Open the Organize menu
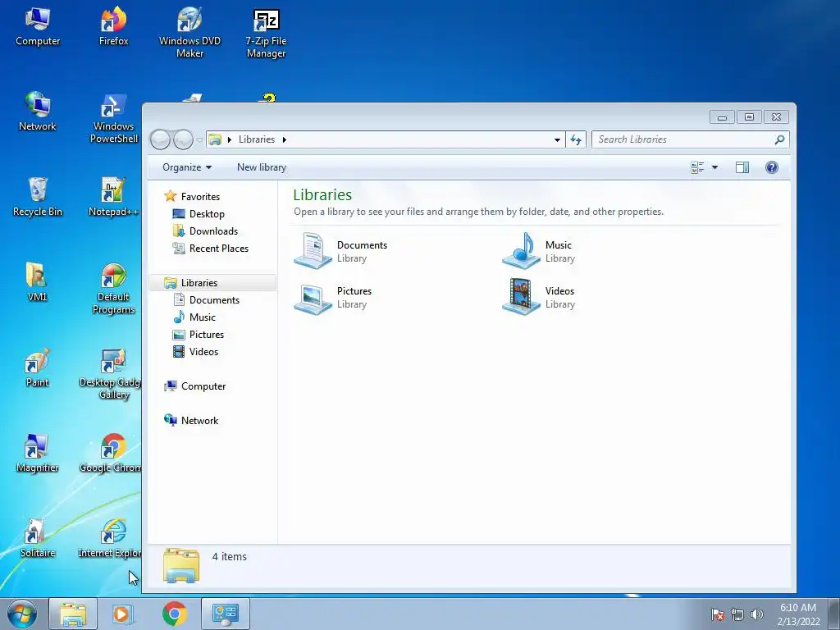This screenshot has width=840, height=630. point(187,167)
